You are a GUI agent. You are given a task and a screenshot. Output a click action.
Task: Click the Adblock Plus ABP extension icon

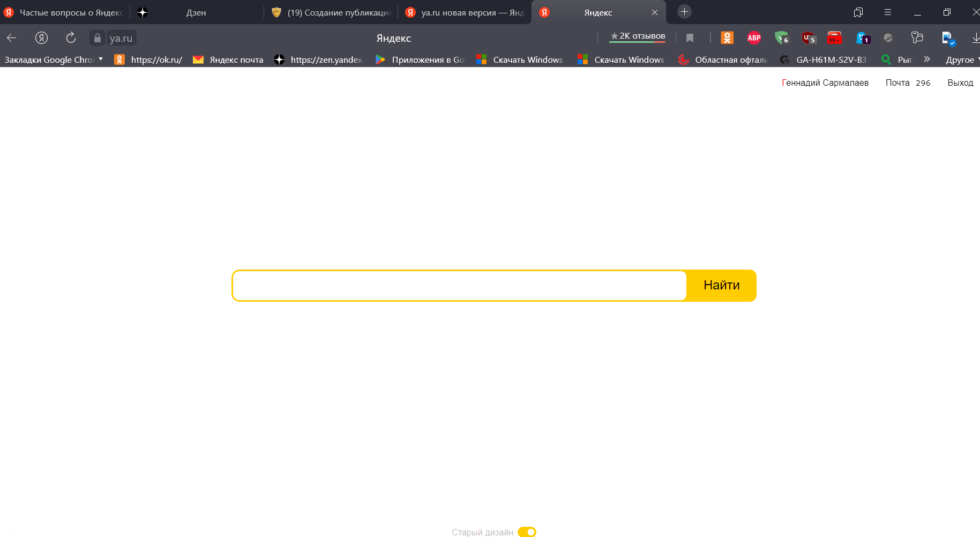pyautogui.click(x=754, y=38)
